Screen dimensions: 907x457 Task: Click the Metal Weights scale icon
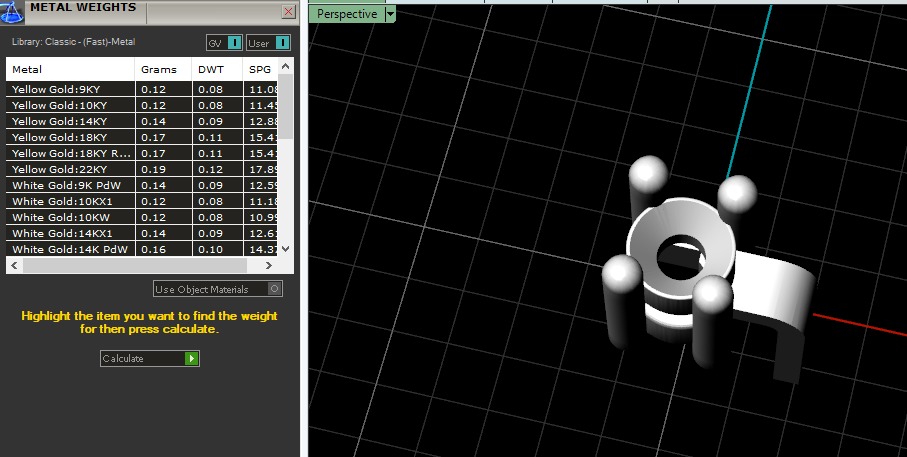[12, 12]
